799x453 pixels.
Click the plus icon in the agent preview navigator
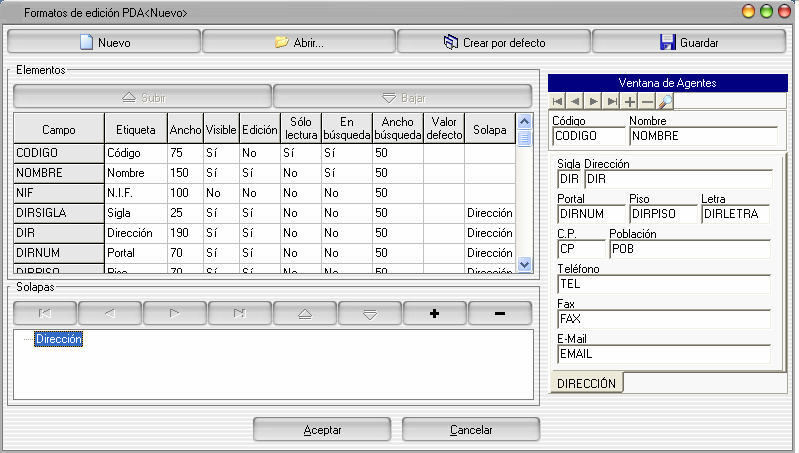click(x=629, y=101)
